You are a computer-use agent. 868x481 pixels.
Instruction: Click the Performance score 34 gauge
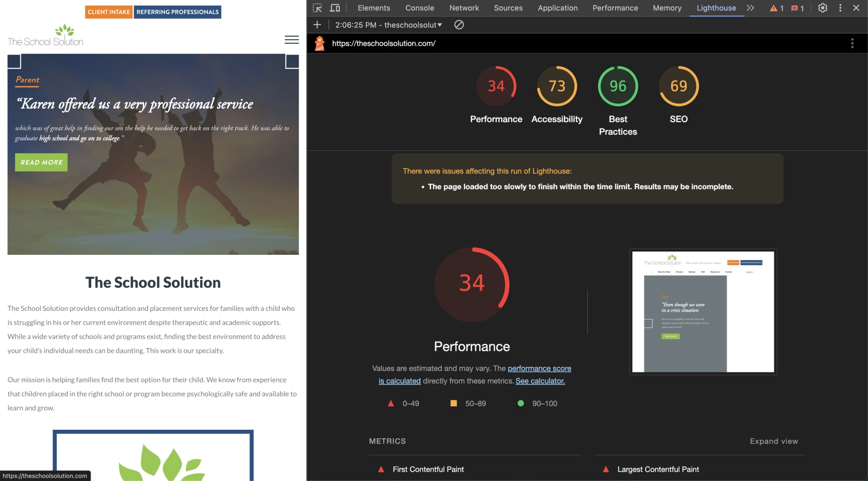coord(496,86)
